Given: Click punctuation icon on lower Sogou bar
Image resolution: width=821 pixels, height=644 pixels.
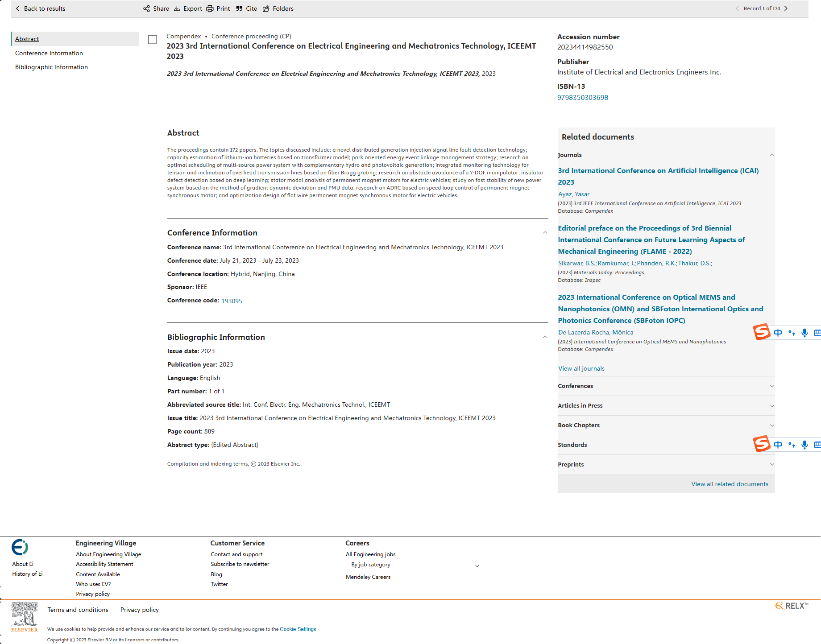Looking at the screenshot, I should coord(792,445).
